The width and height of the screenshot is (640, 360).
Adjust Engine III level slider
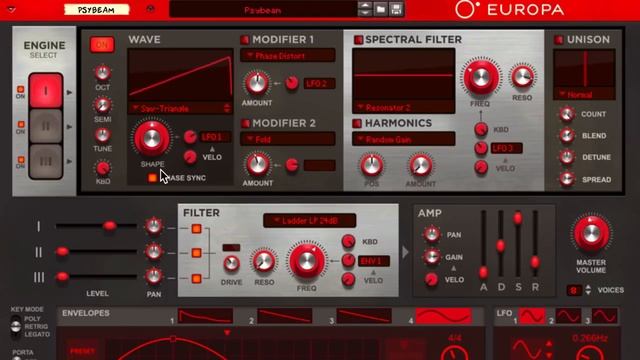62,277
